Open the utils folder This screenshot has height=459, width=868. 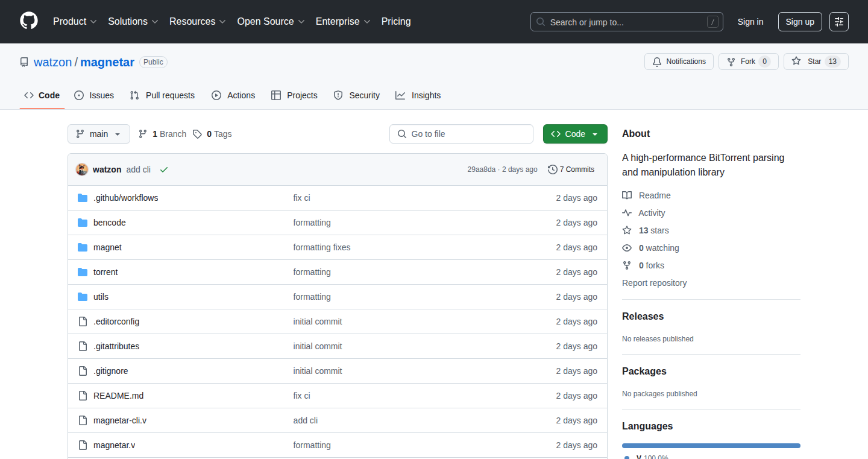click(x=101, y=297)
